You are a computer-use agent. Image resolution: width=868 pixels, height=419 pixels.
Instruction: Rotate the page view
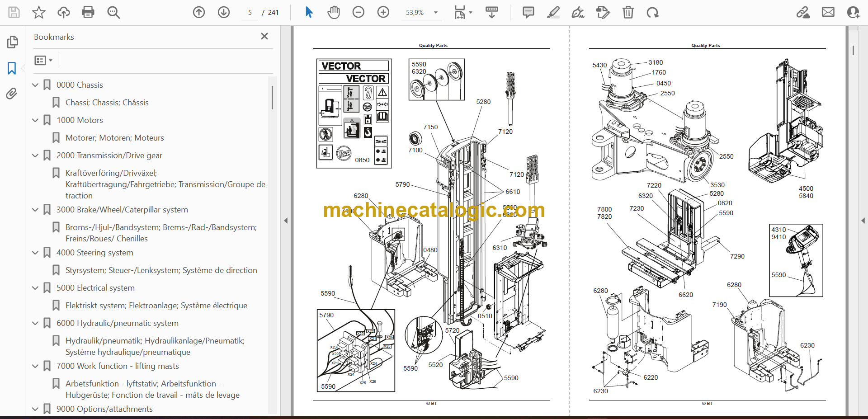pyautogui.click(x=652, y=12)
